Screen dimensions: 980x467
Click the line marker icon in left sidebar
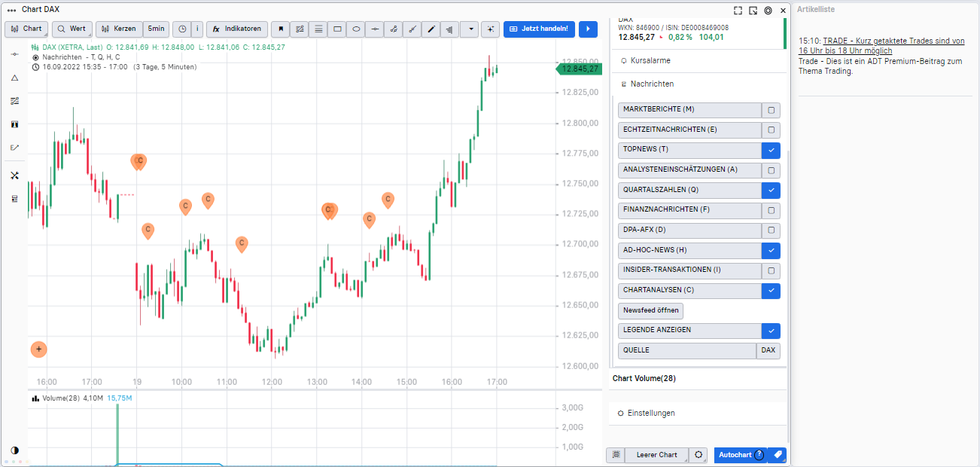(x=14, y=54)
